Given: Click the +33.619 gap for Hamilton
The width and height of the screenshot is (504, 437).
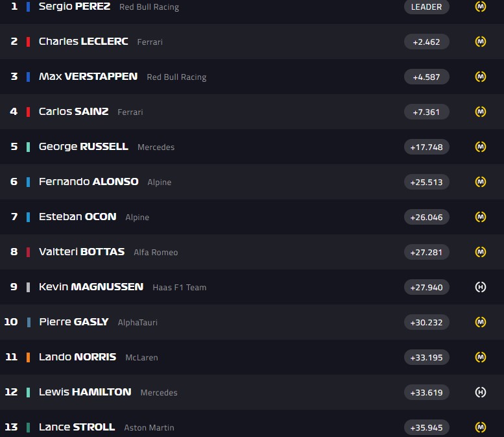Looking at the screenshot, I should pos(426,392).
